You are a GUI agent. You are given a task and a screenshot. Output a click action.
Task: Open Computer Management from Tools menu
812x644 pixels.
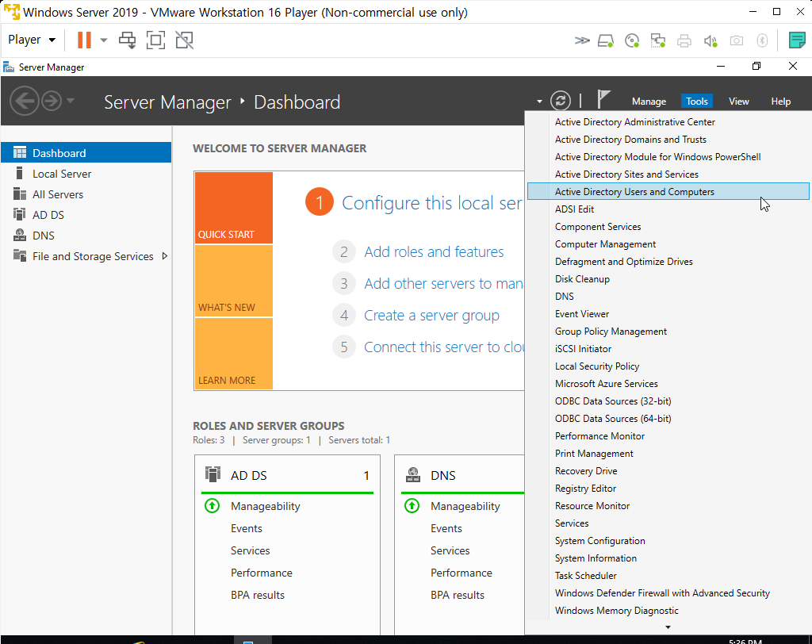(x=668, y=244)
